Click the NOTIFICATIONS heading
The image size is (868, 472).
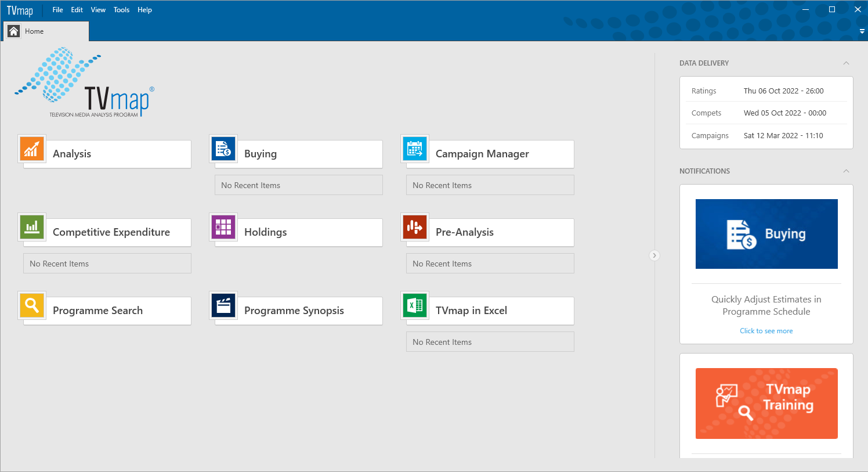click(704, 171)
